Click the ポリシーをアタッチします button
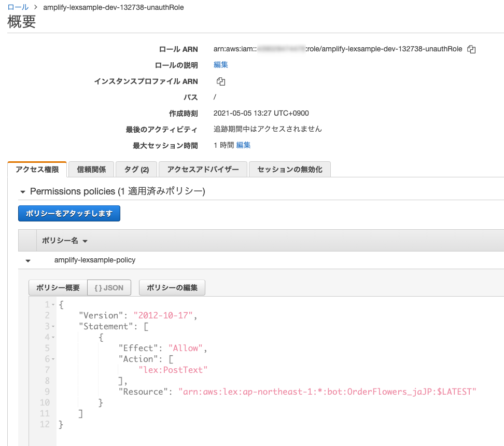 [x=69, y=213]
